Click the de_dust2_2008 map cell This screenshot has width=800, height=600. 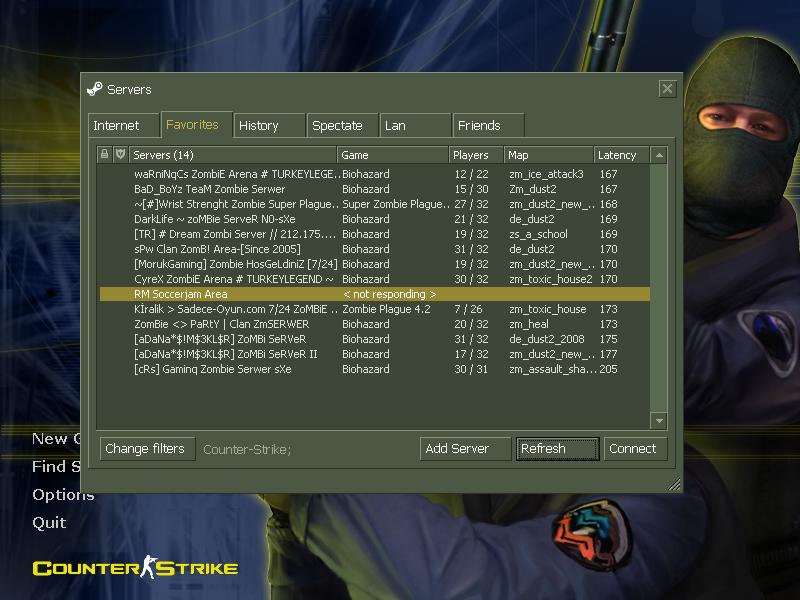pyautogui.click(x=547, y=339)
